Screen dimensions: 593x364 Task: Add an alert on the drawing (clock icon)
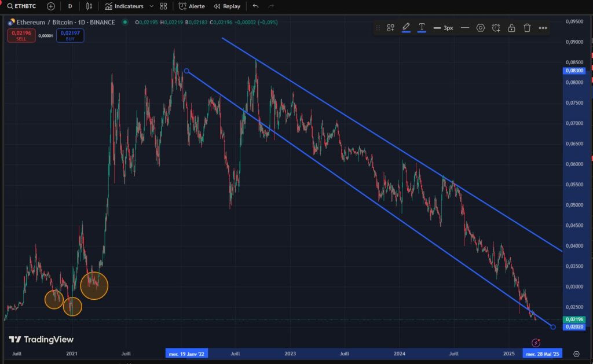tap(496, 27)
